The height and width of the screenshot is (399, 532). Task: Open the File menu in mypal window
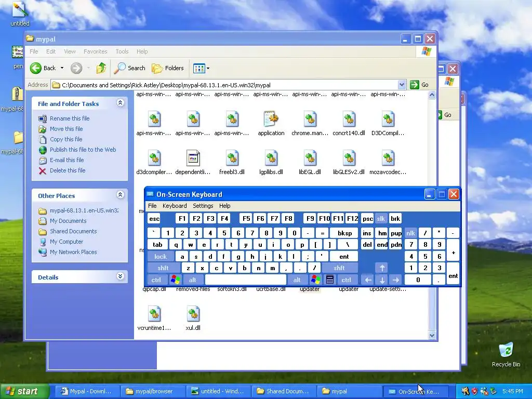(x=34, y=51)
